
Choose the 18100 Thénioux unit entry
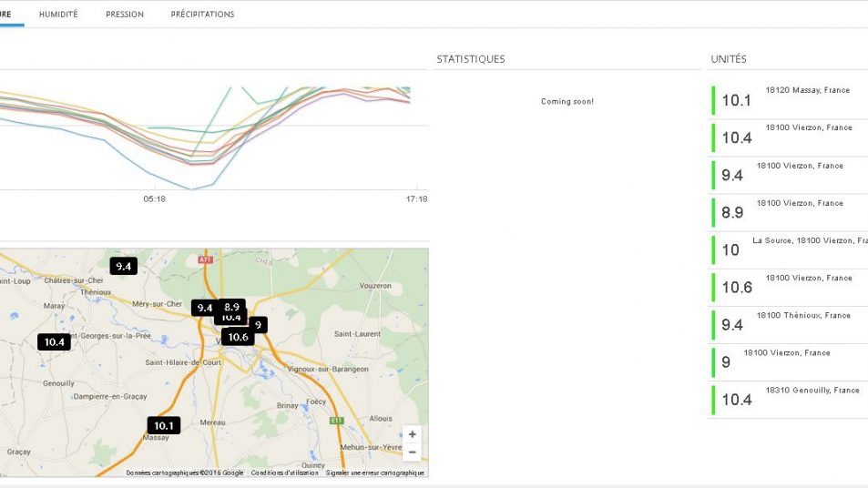[789, 323]
